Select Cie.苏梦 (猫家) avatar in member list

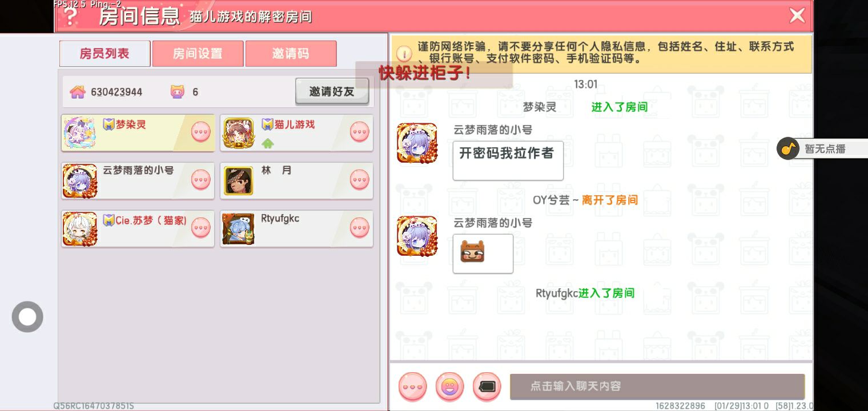[80, 228]
